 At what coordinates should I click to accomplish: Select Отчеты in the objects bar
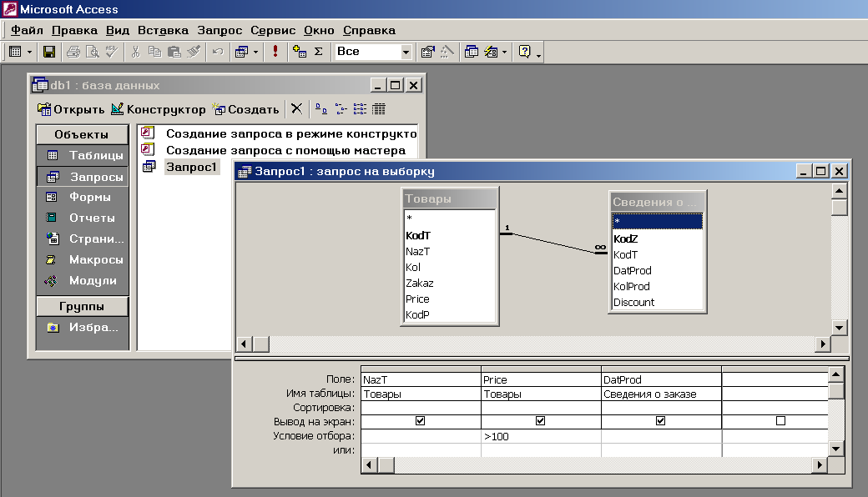[83, 218]
